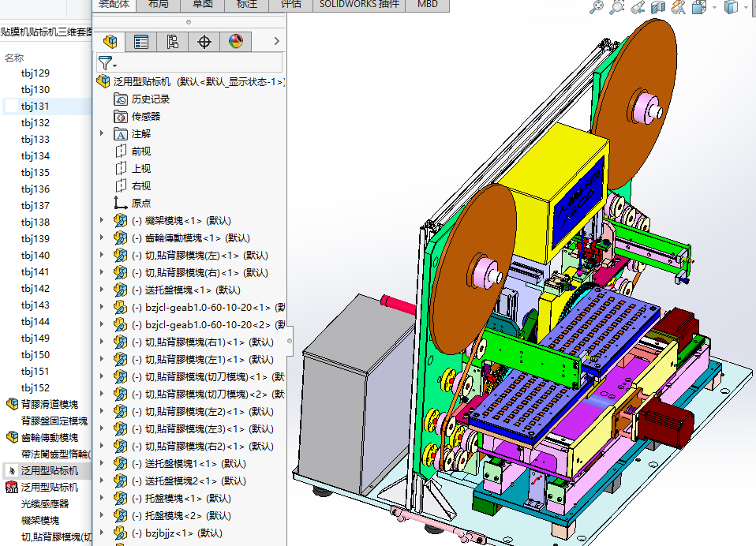
Task: Click the 機架模塊<1> subassembly icon
Action: [121, 221]
